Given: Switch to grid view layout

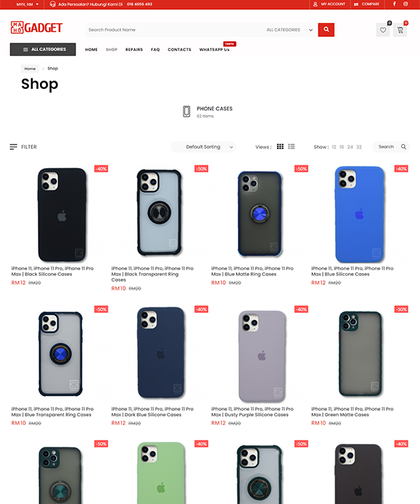Looking at the screenshot, I should click(x=280, y=146).
